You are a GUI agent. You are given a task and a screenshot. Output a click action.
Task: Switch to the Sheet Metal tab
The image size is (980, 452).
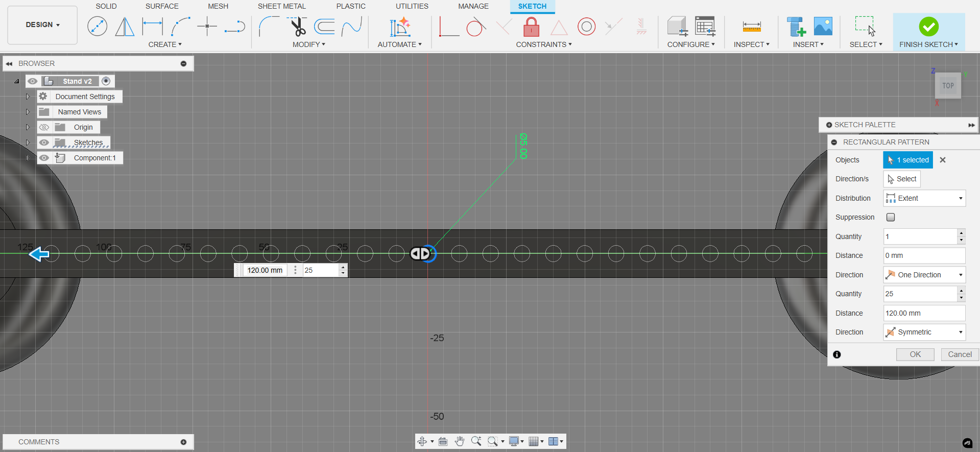[x=281, y=6]
